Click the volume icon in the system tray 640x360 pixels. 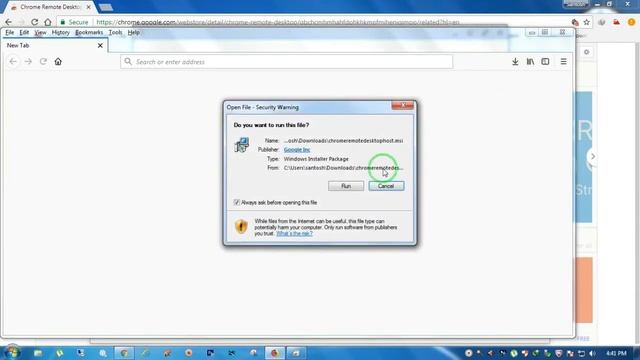(592, 353)
